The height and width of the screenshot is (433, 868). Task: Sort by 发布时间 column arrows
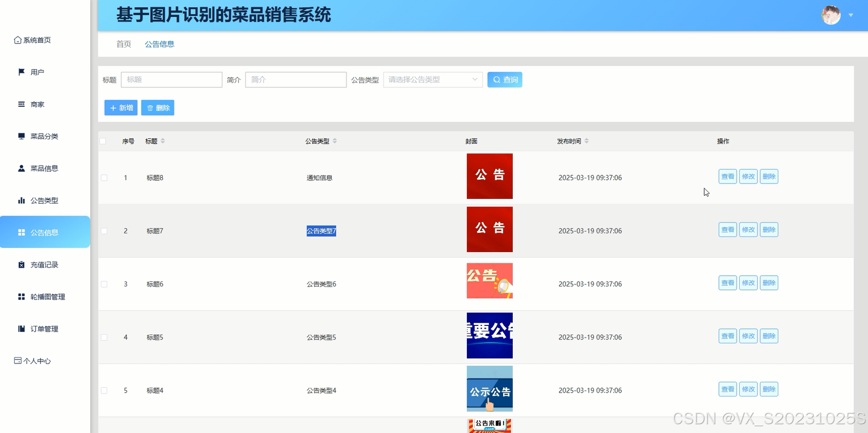pos(587,141)
